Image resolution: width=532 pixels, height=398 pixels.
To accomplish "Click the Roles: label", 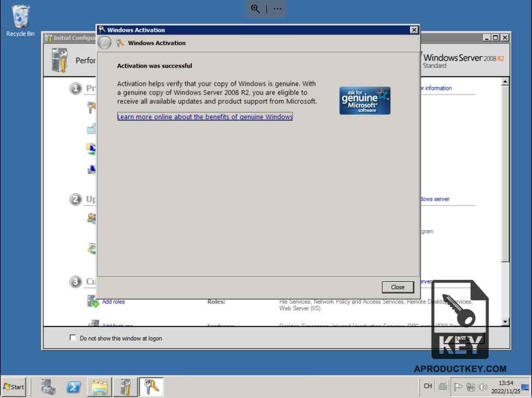I will (216, 302).
